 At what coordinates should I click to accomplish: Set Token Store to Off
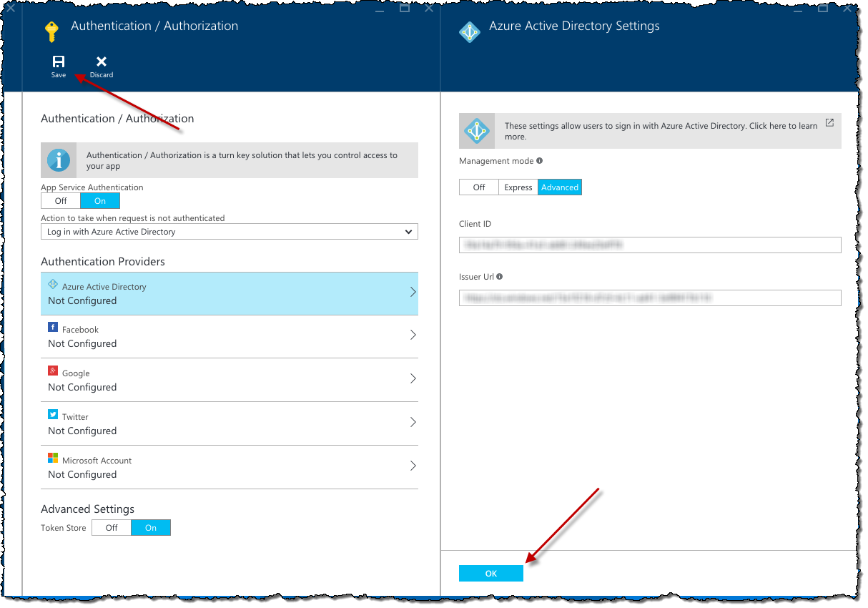[x=112, y=528]
